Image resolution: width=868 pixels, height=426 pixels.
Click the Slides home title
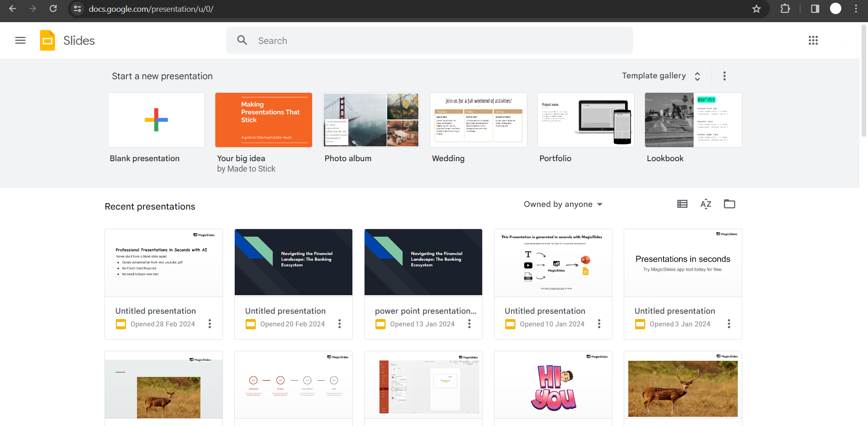pyautogui.click(x=79, y=41)
